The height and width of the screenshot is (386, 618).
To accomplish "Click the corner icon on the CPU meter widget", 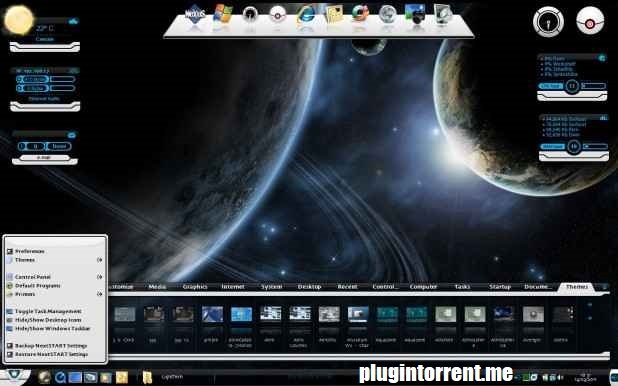I will coord(602,58).
